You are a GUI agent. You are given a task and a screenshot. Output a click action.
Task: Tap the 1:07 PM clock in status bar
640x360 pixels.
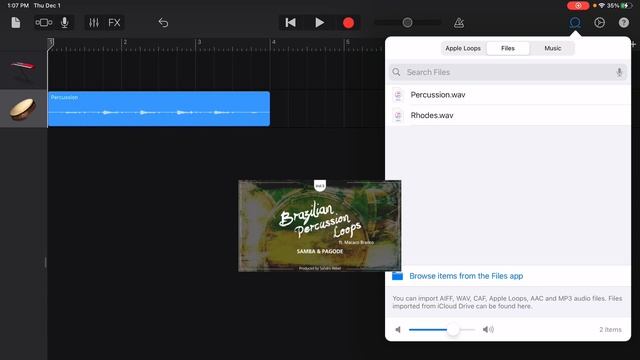[18, 6]
